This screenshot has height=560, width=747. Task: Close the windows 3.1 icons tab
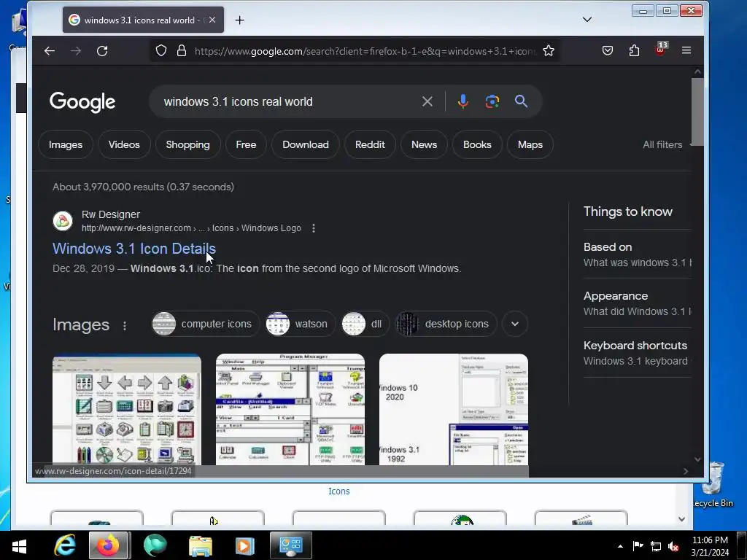coord(212,20)
